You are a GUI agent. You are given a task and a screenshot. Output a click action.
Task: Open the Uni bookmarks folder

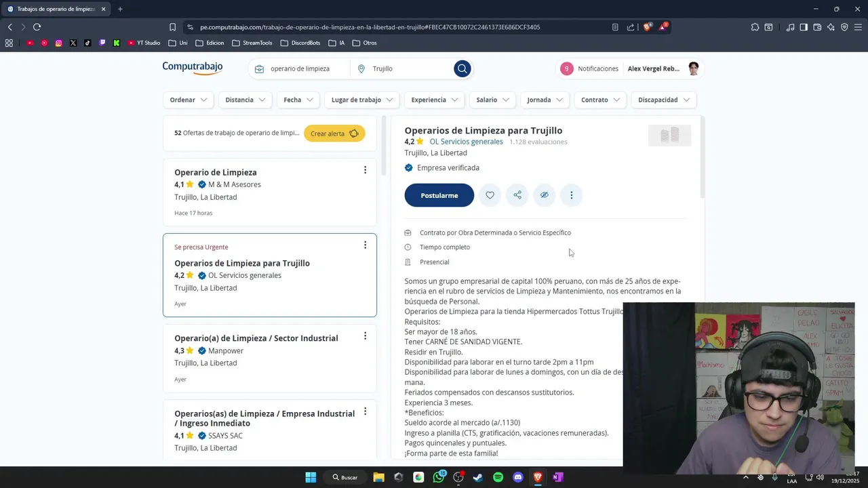[178, 43]
